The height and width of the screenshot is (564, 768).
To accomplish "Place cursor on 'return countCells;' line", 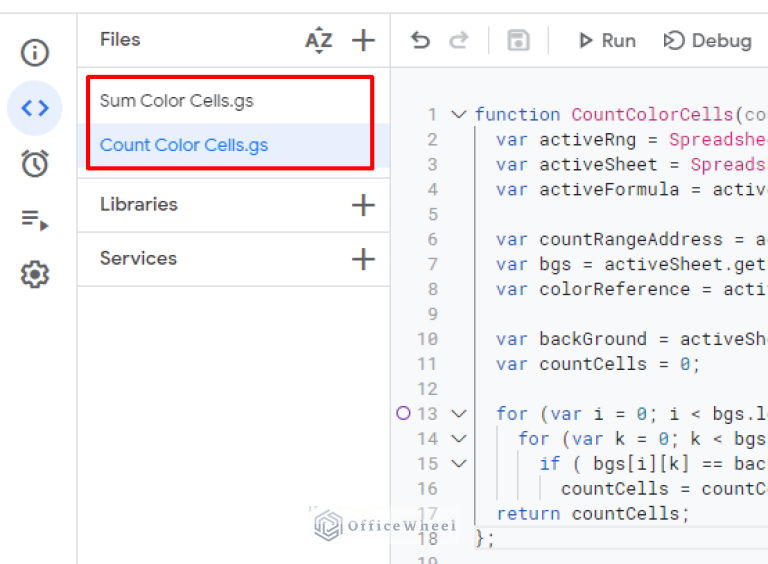I will pyautogui.click(x=593, y=514).
